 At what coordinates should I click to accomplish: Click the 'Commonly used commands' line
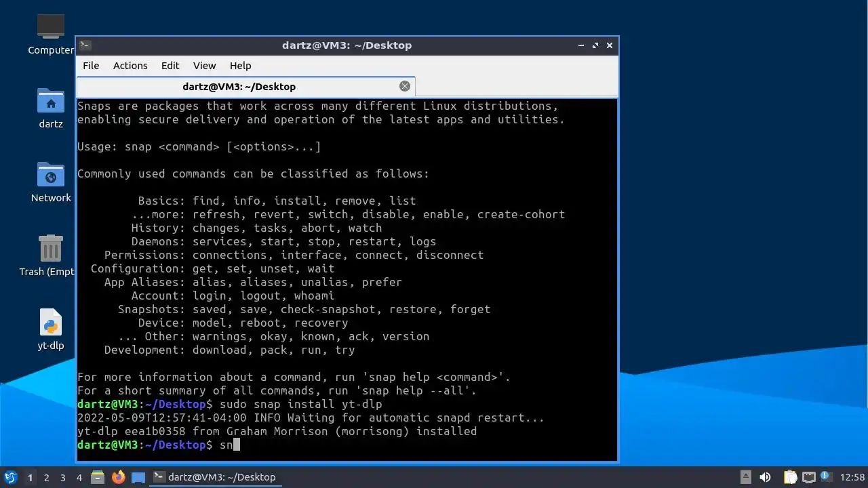click(254, 174)
